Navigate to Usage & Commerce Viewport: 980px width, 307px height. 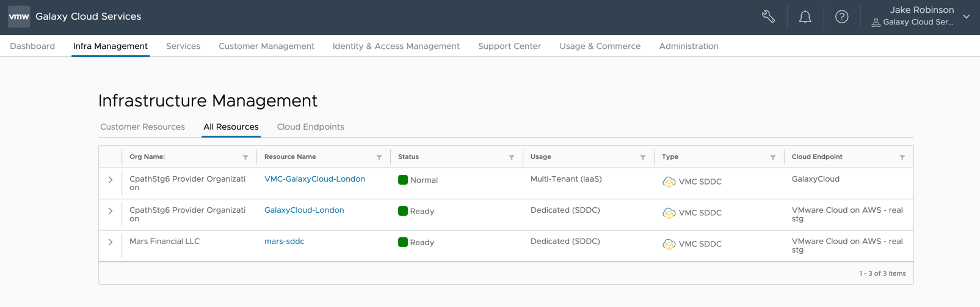point(600,46)
